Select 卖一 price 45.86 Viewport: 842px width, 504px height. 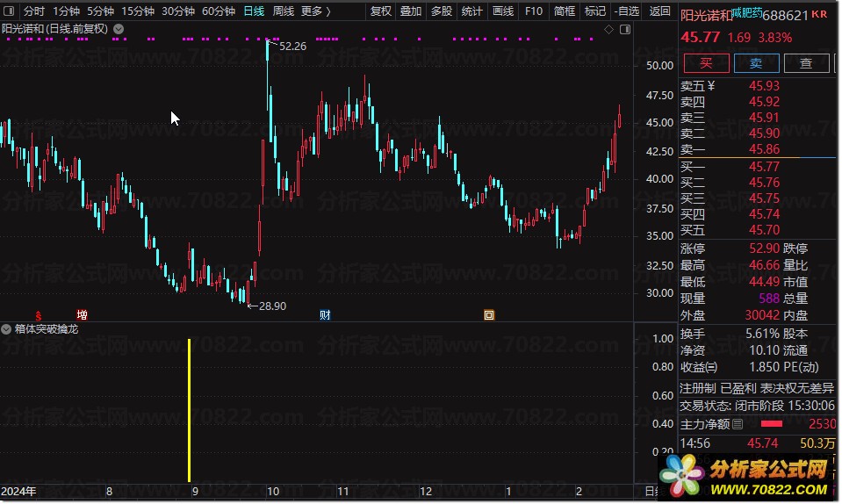764,149
